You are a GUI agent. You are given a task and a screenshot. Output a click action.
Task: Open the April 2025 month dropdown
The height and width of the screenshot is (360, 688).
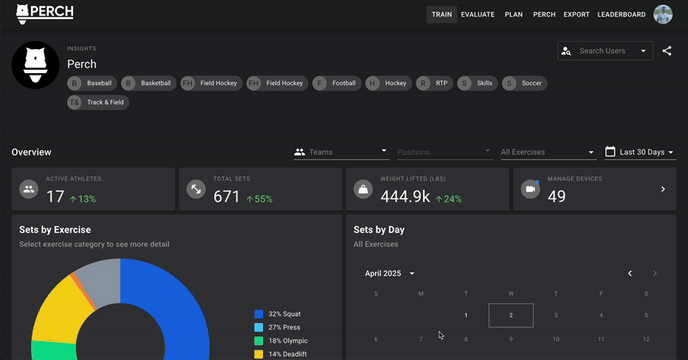pyautogui.click(x=389, y=274)
